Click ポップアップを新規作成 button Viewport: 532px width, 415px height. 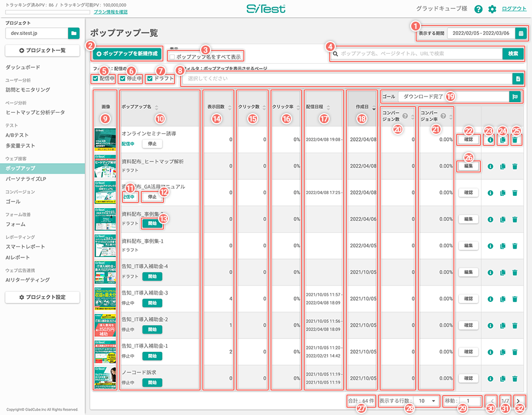pos(127,54)
